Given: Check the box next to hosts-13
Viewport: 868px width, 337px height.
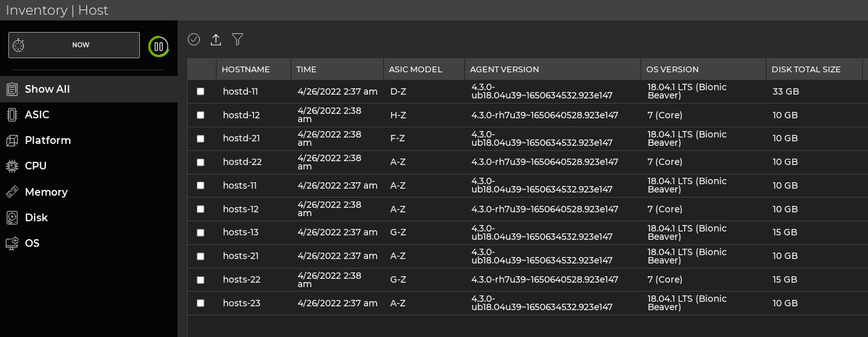Looking at the screenshot, I should (201, 233).
